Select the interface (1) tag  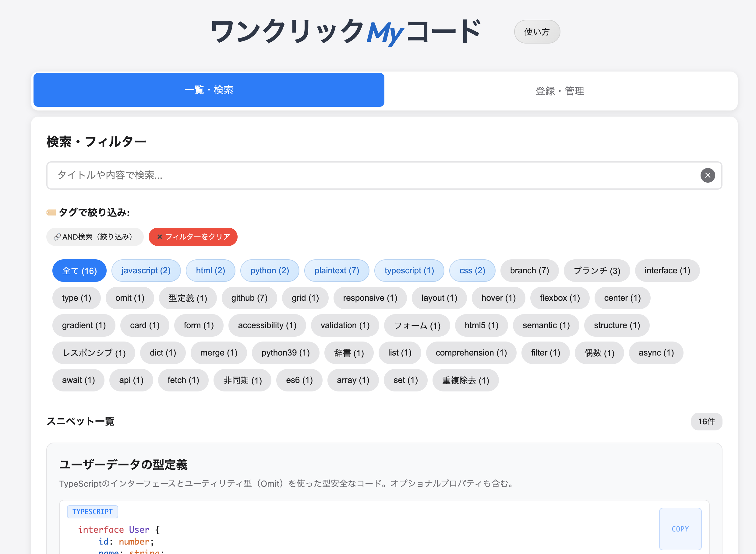(667, 271)
